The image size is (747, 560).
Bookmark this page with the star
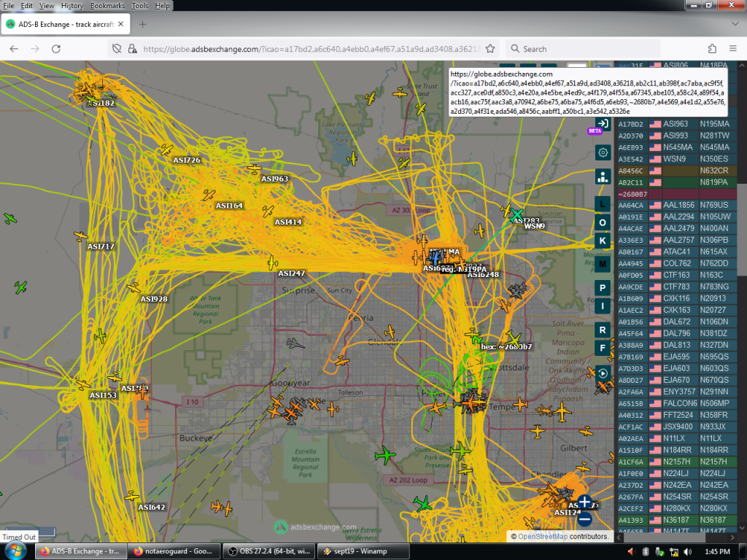click(490, 49)
